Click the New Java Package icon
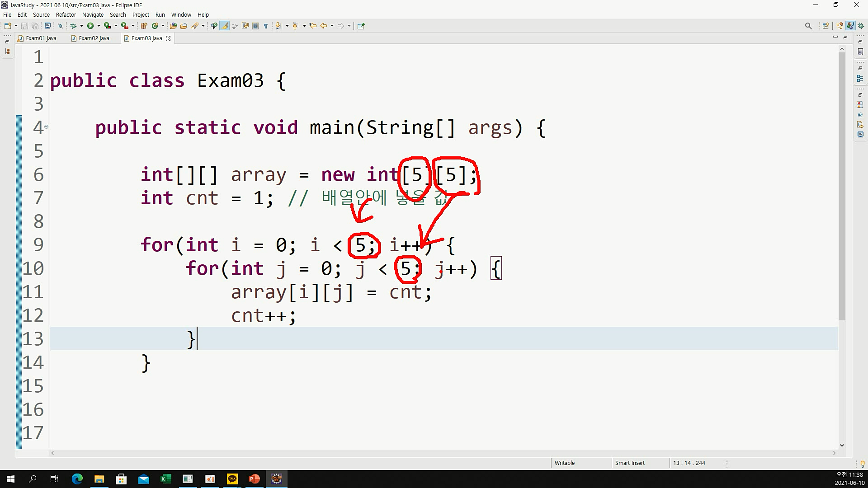The height and width of the screenshot is (488, 868). pyautogui.click(x=144, y=26)
